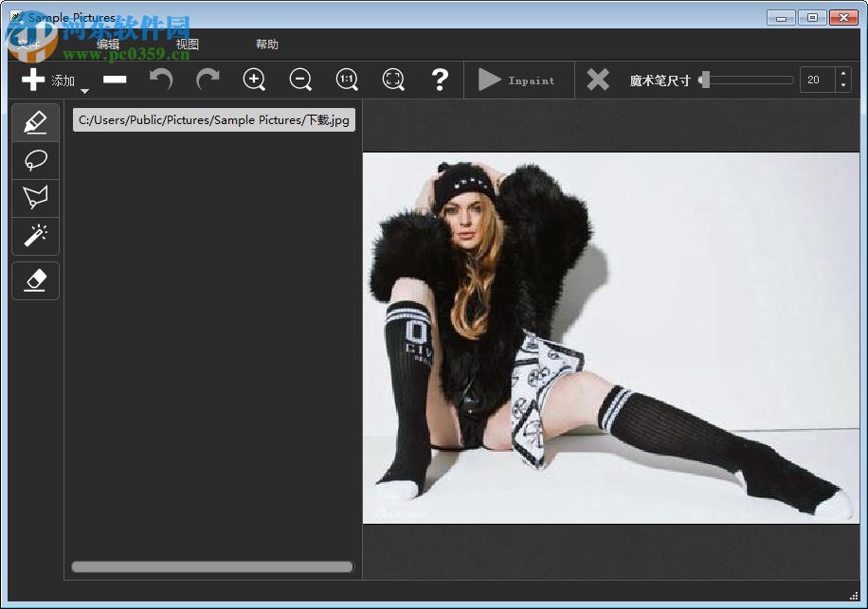Zoom out with the magnifier minus icon
This screenshot has width=868, height=609.
coord(300,81)
